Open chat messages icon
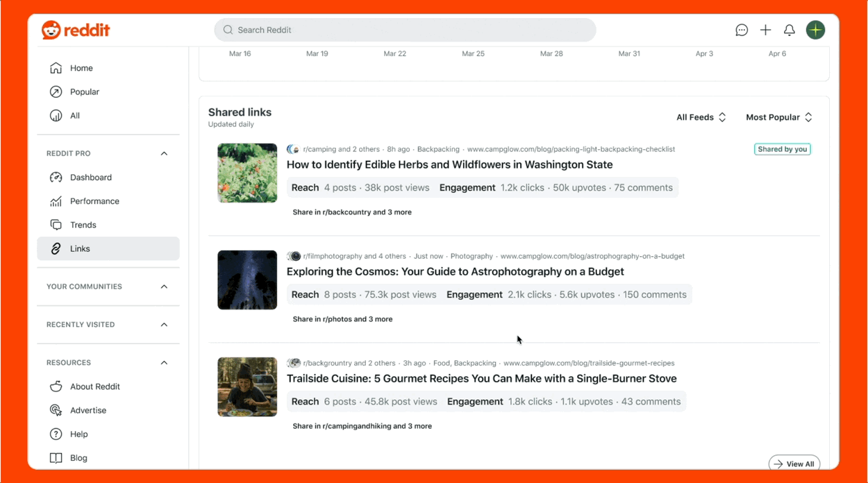 (742, 30)
